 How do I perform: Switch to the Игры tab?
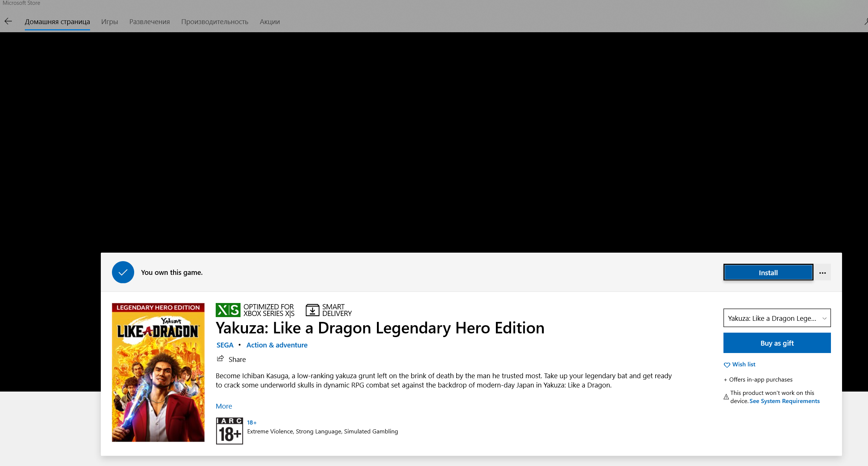pos(109,21)
